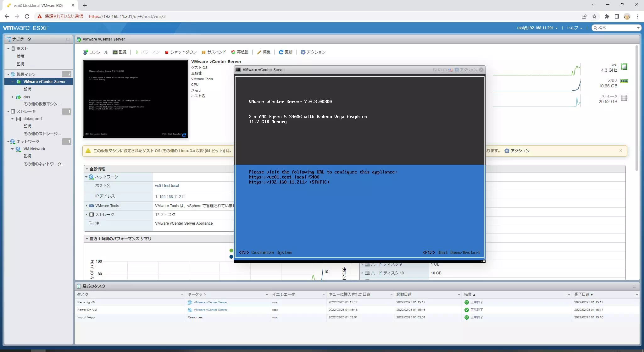
Task: Click the サスペンド suspend button
Action: point(214,52)
